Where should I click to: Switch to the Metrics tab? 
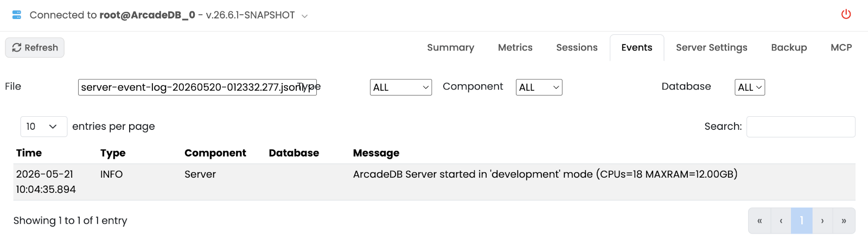pyautogui.click(x=515, y=47)
